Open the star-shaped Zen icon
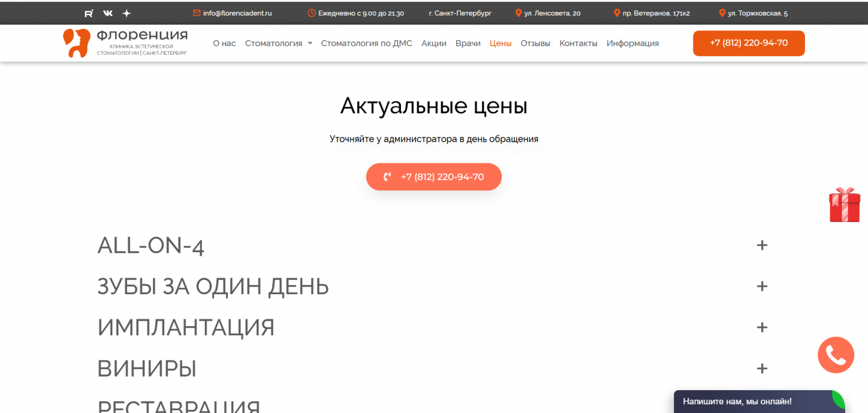Viewport: 868px width, 413px height. [x=126, y=13]
